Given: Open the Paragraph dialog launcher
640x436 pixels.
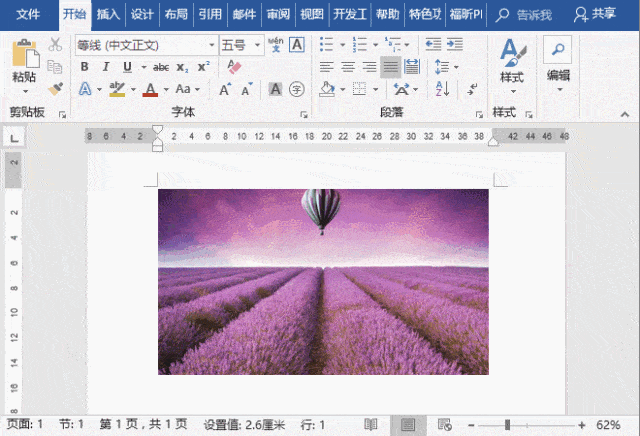Looking at the screenshot, I should tap(479, 115).
